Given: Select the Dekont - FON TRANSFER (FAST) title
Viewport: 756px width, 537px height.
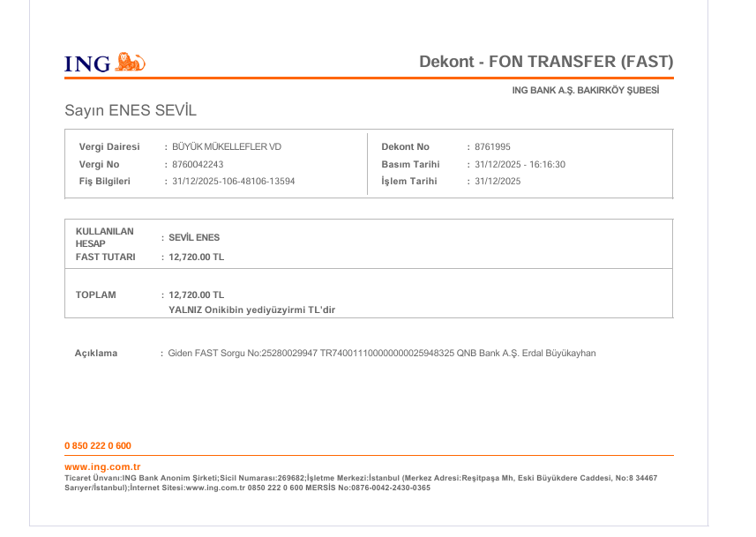Looking at the screenshot, I should coord(546,62).
